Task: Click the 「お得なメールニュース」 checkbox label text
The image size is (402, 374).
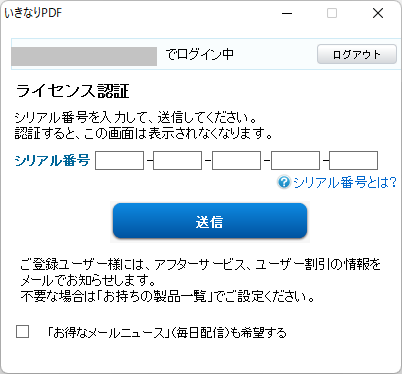Action: pyautogui.click(x=166, y=333)
